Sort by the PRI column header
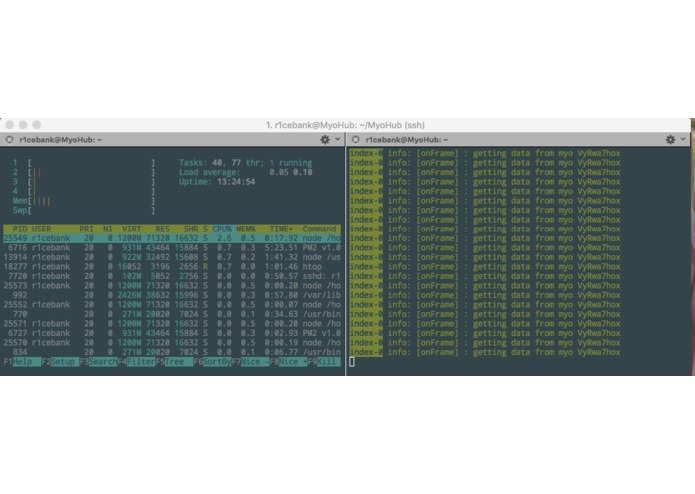The height and width of the screenshot is (494, 695). (x=86, y=229)
